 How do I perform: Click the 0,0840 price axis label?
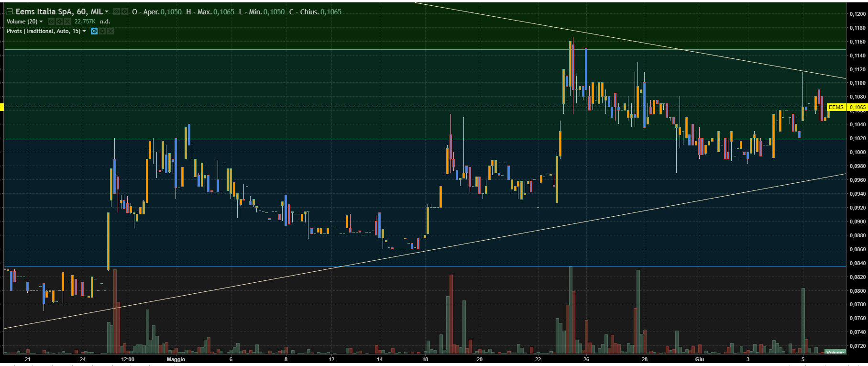[x=857, y=263]
